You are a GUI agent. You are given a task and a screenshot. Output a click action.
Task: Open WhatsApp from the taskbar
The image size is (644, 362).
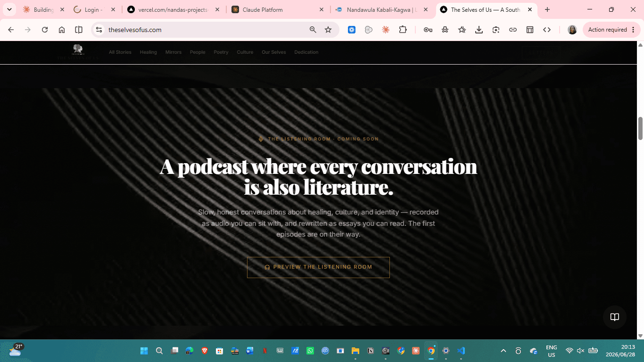(310, 351)
